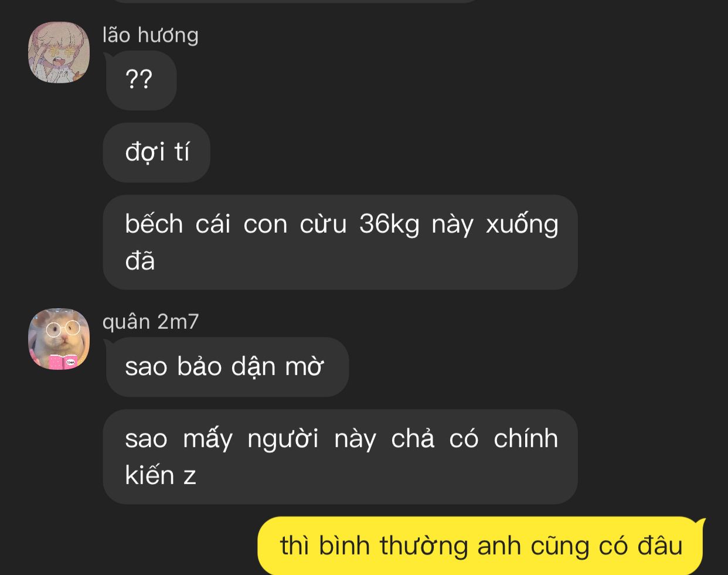The width and height of the screenshot is (728, 575).
Task: Click the word 'chính' in quân's message
Action: [x=526, y=438]
